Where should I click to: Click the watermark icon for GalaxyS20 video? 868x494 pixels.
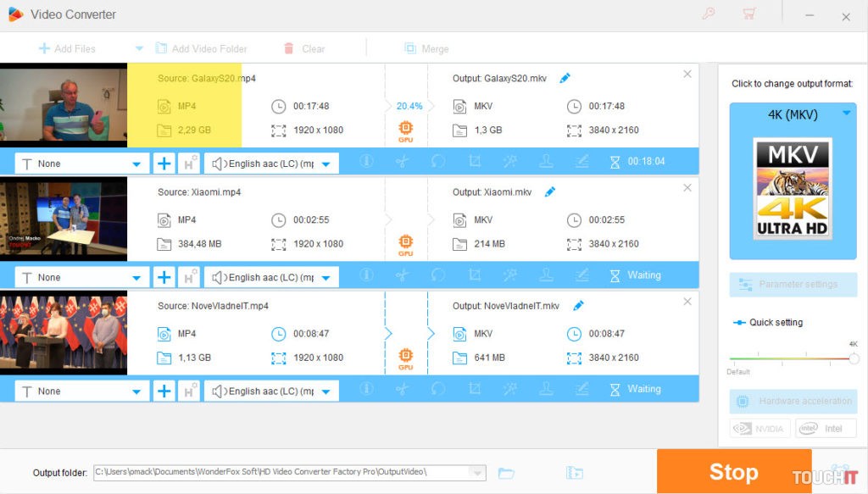pos(547,161)
